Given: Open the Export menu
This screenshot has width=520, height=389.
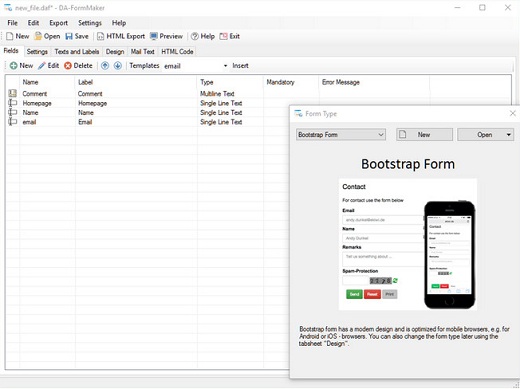Looking at the screenshot, I should click(59, 23).
